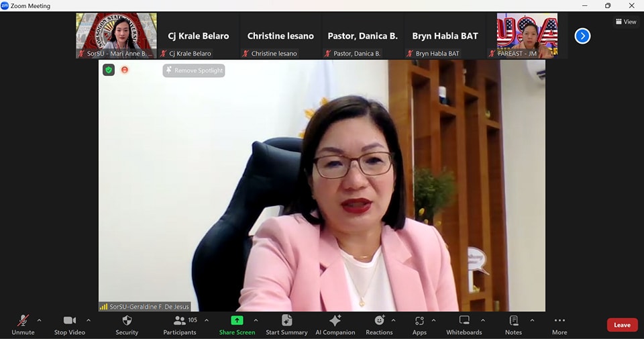This screenshot has width=644, height=339.
Task: Open the More options menu
Action: (x=559, y=321)
